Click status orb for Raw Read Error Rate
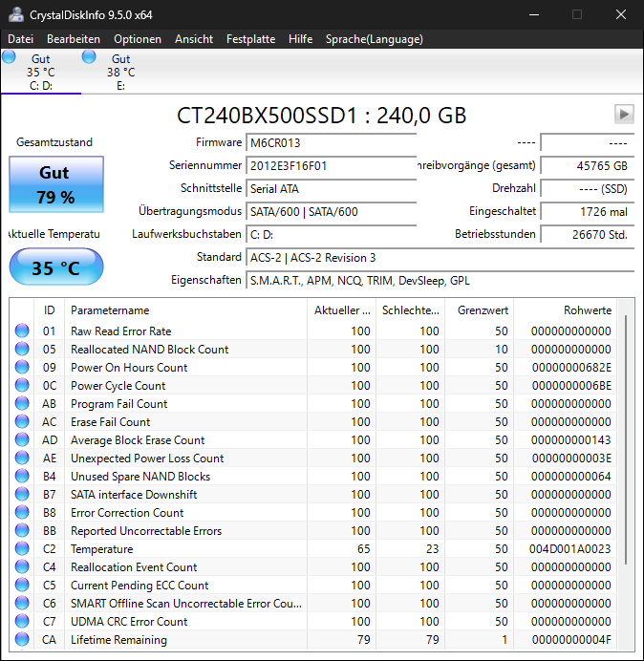The width and height of the screenshot is (644, 661). [x=22, y=330]
